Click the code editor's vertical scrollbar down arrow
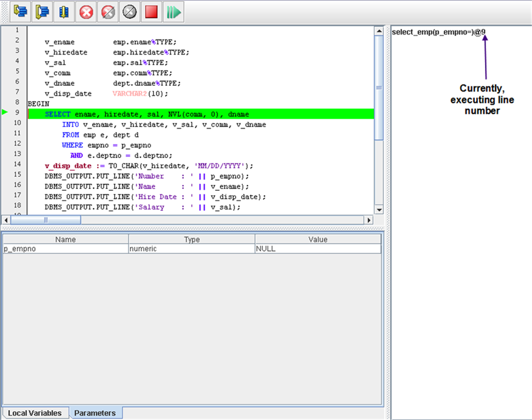The height and width of the screenshot is (420, 532). (379, 210)
